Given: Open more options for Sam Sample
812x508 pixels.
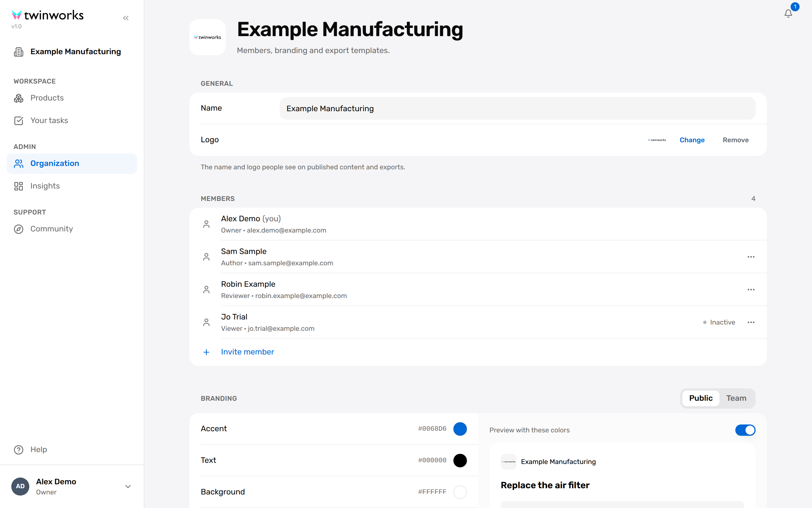Looking at the screenshot, I should pyautogui.click(x=751, y=257).
